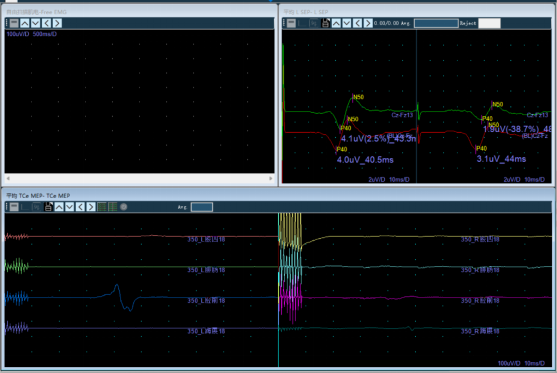
Task: Click the '4.0uV_40.5ms' measurement label
Action: (365, 160)
